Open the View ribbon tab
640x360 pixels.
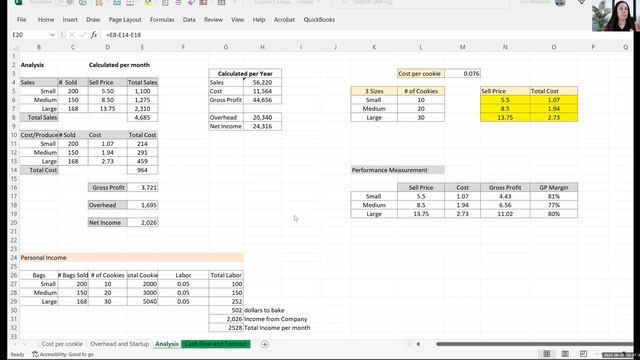tap(238, 20)
